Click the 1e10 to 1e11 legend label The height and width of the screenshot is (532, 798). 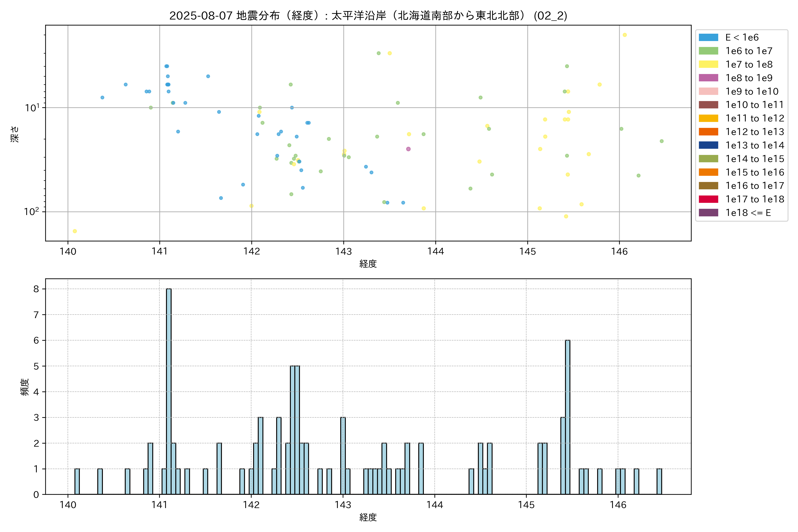point(754,105)
